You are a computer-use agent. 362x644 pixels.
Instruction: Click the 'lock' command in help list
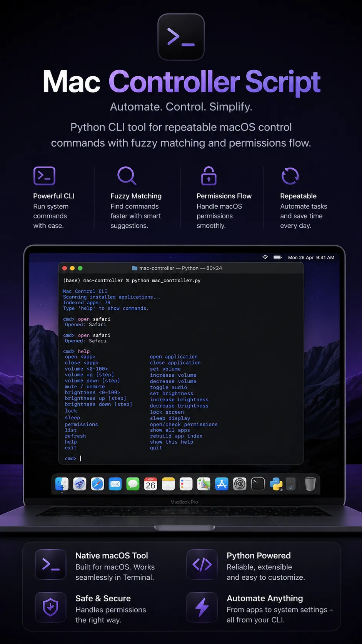(71, 411)
